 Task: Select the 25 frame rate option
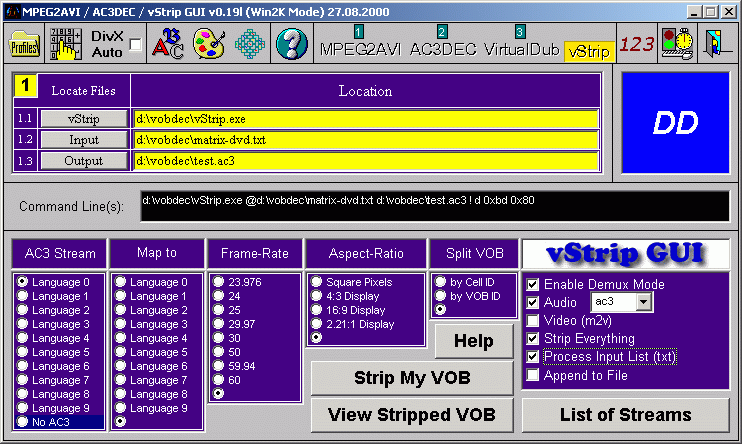coord(218,310)
